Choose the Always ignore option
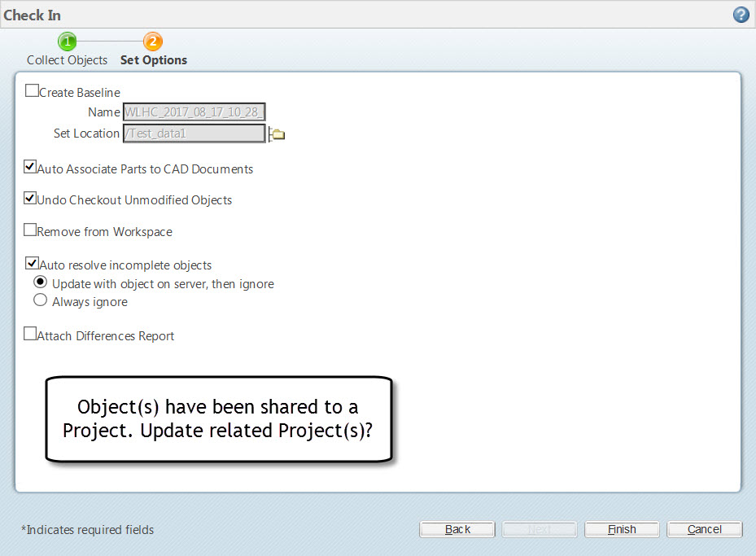Screen dimensions: 756x556 tap(40, 300)
